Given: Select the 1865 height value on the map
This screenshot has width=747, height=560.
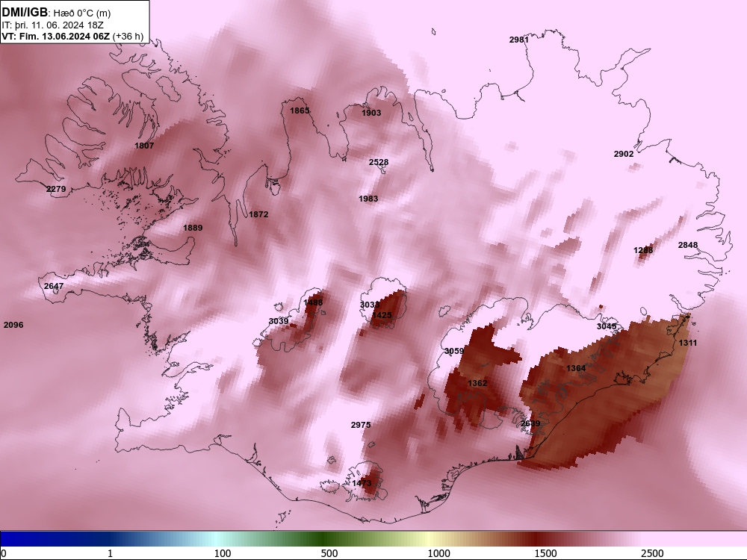Looking at the screenshot, I should 300,111.
